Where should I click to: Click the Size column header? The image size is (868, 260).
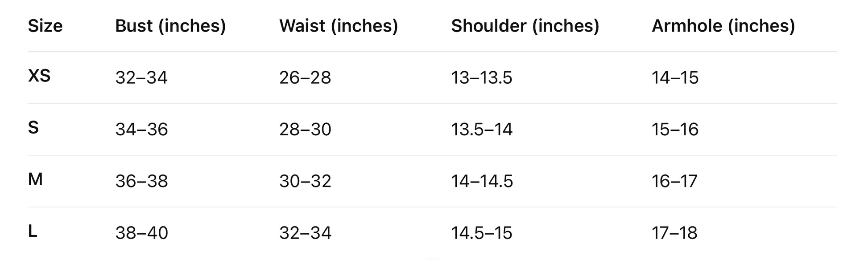point(45,26)
